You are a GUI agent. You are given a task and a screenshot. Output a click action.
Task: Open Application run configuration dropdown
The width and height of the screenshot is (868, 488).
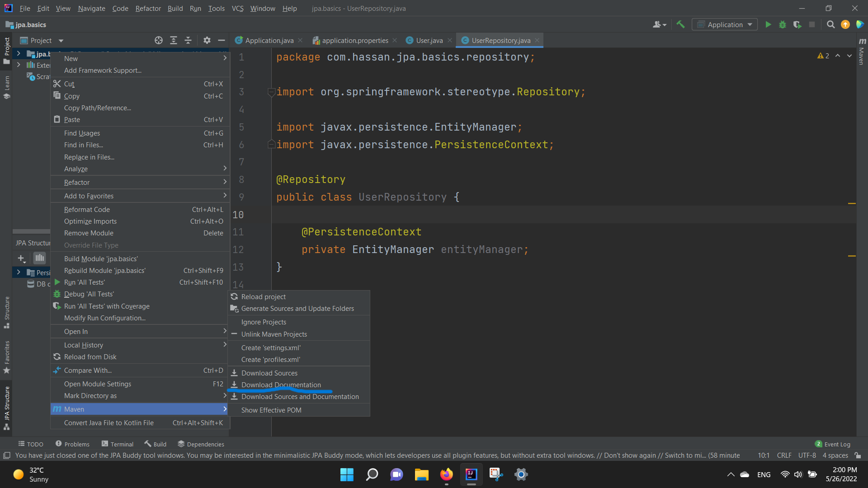[x=725, y=25]
